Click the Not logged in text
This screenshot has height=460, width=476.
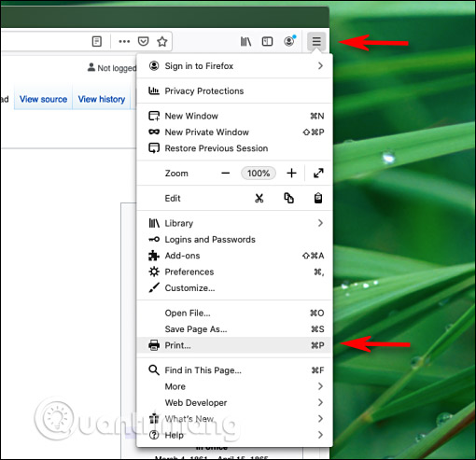(117, 68)
